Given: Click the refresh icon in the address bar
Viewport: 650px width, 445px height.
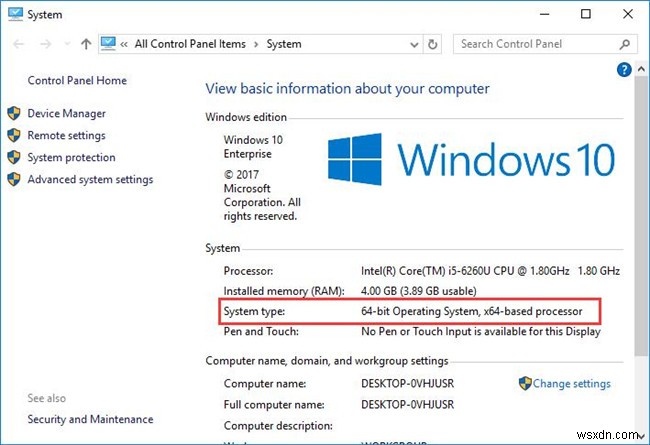Looking at the screenshot, I should [x=432, y=44].
